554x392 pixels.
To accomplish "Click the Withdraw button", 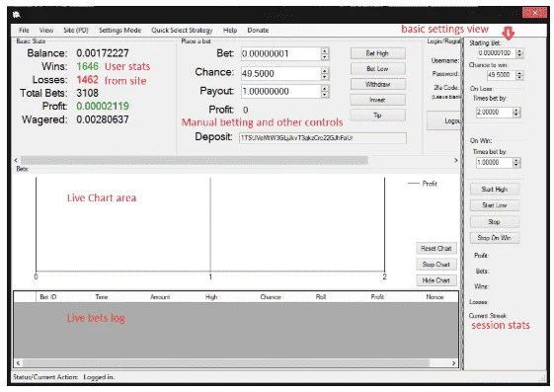I will point(377,84).
